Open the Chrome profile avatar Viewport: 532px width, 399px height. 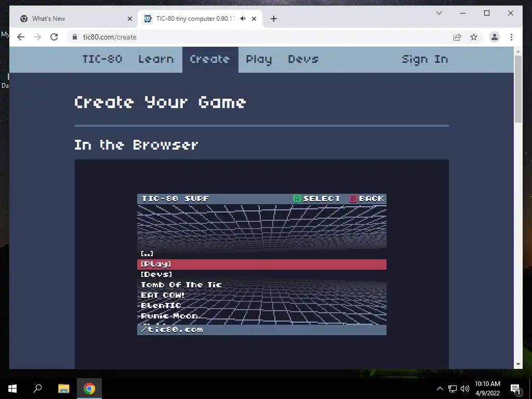(x=495, y=37)
